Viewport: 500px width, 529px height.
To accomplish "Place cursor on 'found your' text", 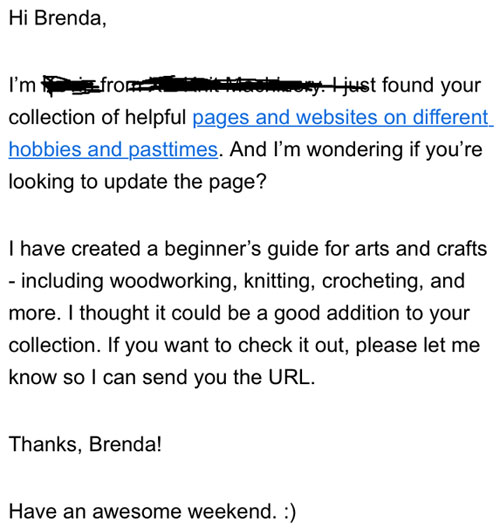I will click(x=432, y=86).
